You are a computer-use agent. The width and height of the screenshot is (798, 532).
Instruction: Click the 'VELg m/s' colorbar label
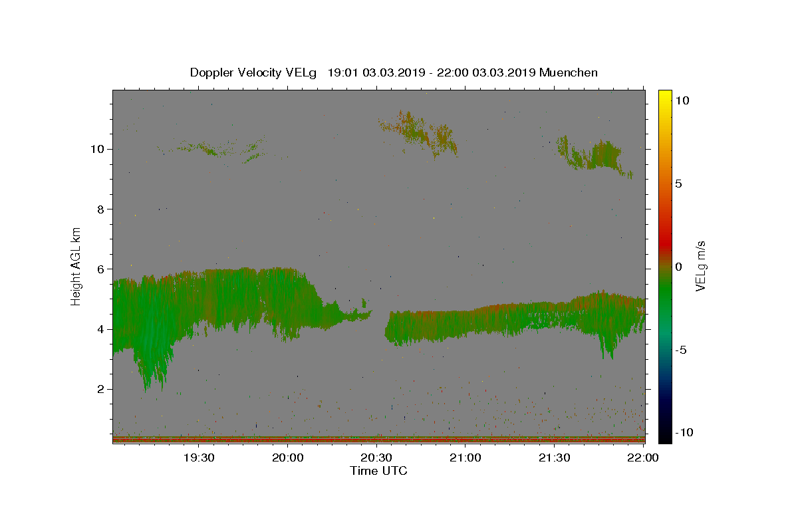701,265
